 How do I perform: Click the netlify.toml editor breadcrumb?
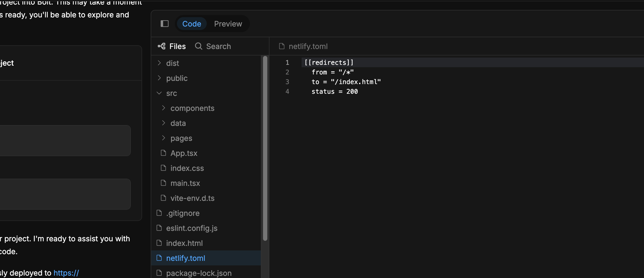click(x=308, y=46)
